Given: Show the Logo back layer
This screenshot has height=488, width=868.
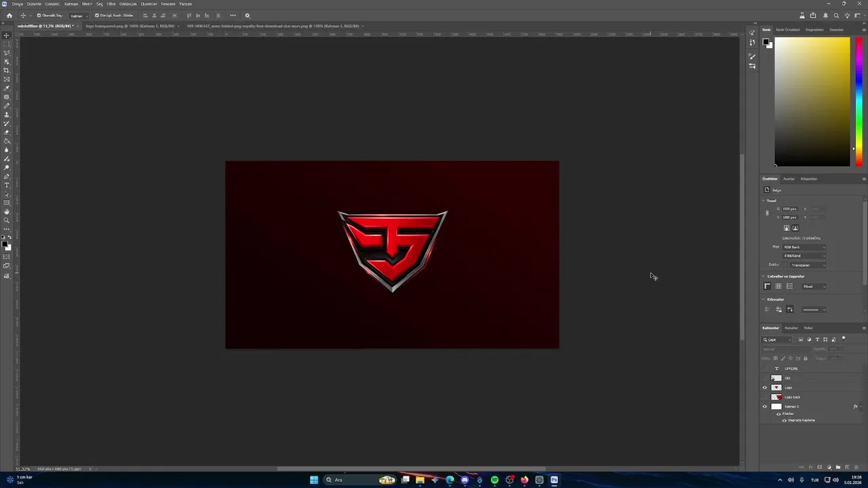Looking at the screenshot, I should [765, 397].
